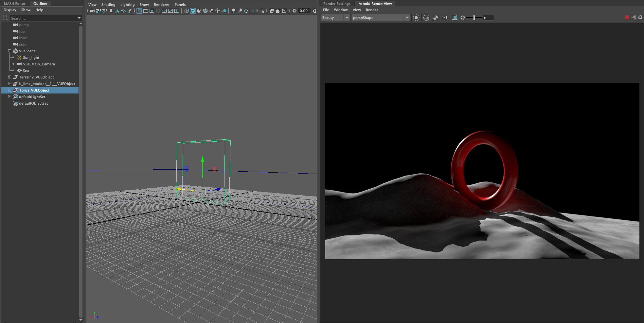
Task: Click the lock camera icon
Action: pyautogui.click(x=98, y=11)
